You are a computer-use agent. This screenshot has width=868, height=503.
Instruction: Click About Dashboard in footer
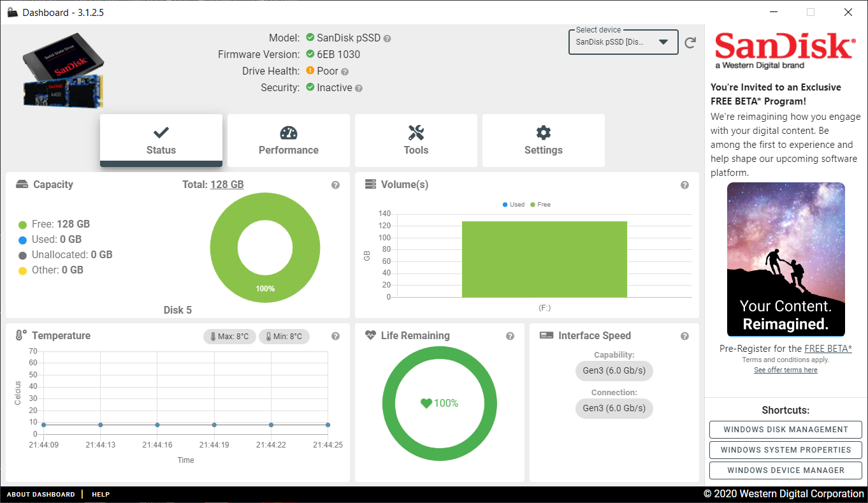point(41,494)
